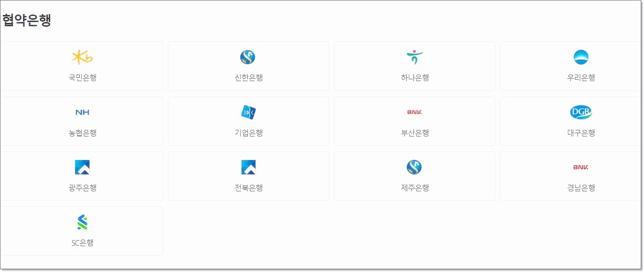The height and width of the screenshot is (272, 644).
Task: Select the 부산은행 label
Action: click(415, 133)
